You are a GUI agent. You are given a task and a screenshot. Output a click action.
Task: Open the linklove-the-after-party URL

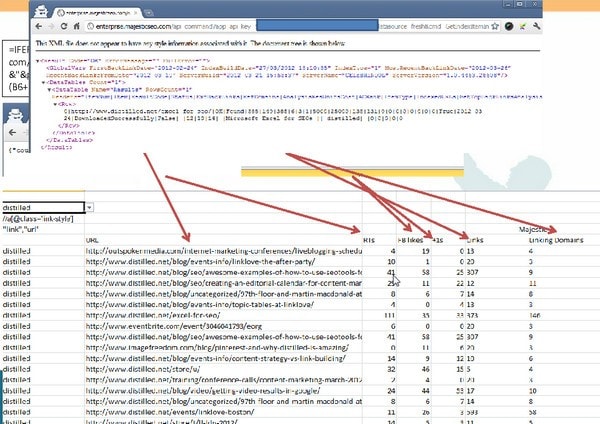201,262
